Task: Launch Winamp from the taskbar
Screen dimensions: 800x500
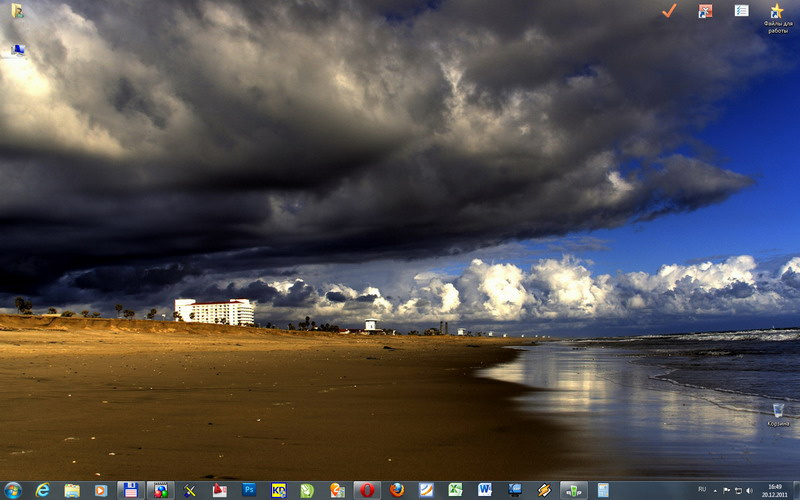Action: click(x=544, y=490)
